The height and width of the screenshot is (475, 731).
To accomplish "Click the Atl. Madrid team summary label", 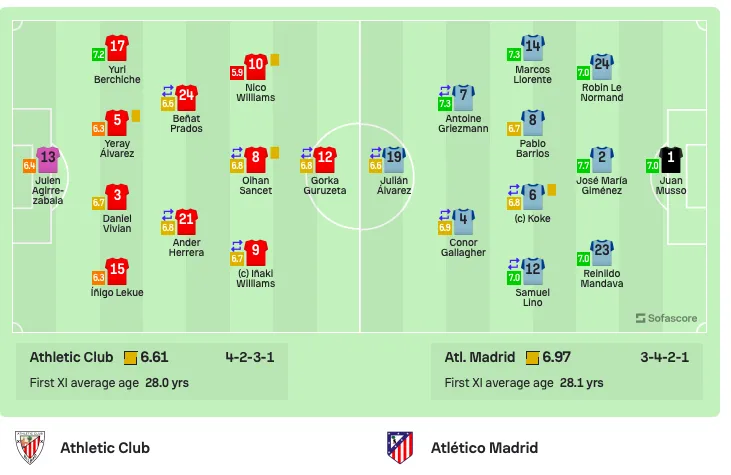I will click(480, 357).
